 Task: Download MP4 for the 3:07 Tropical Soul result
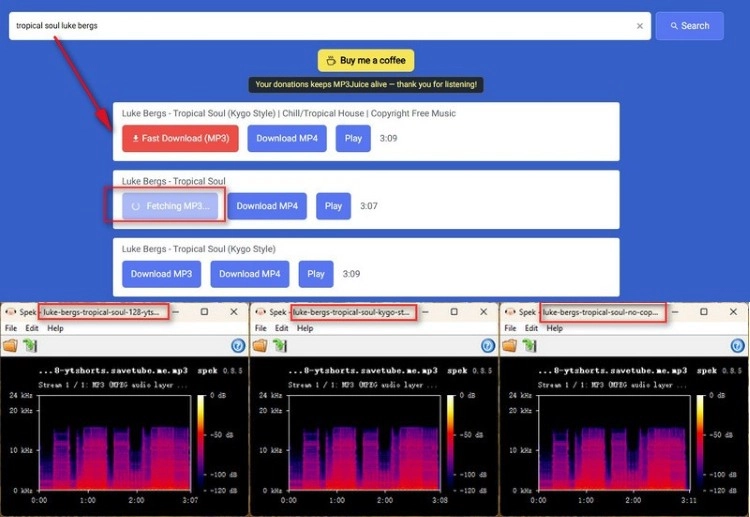267,206
